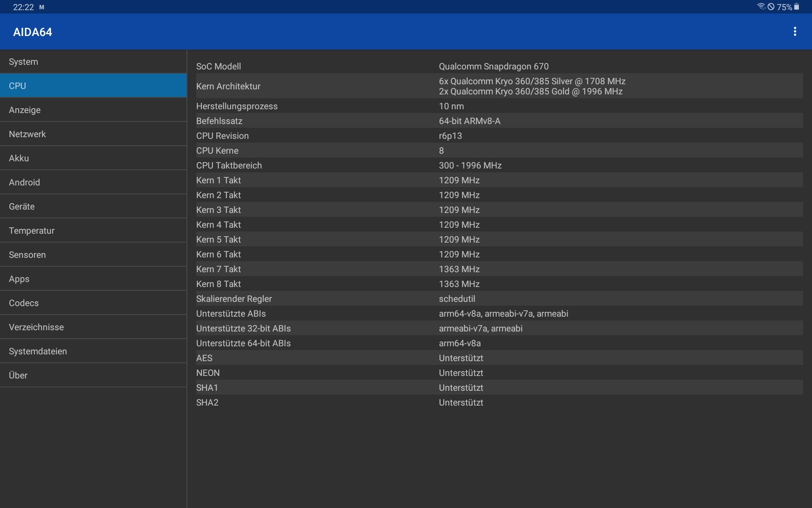Tap the Skalierender Regler label
Screen dimensions: 812x508
tap(234, 299)
